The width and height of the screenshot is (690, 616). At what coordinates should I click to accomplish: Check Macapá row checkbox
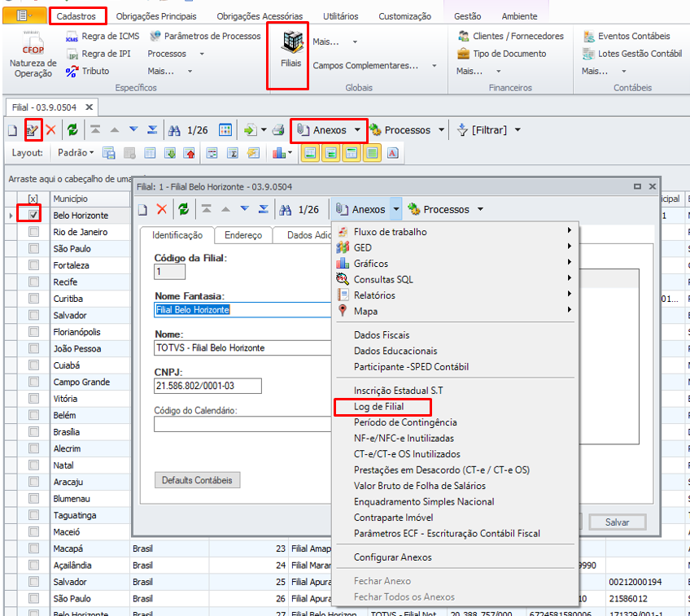coord(34,548)
